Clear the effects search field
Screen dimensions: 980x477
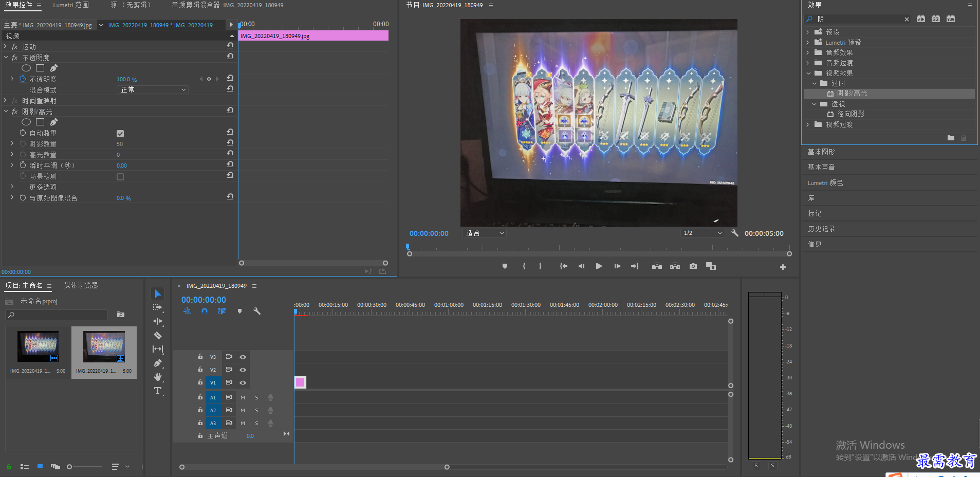tap(907, 19)
